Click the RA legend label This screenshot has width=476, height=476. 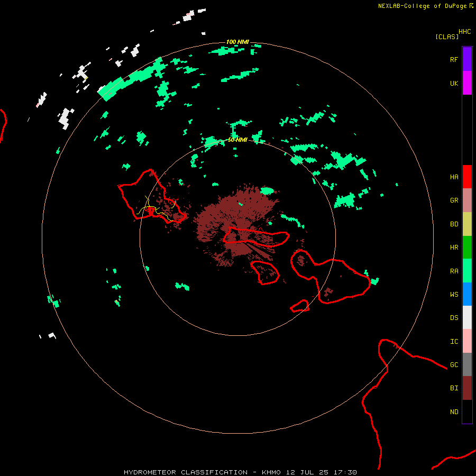pos(454,271)
